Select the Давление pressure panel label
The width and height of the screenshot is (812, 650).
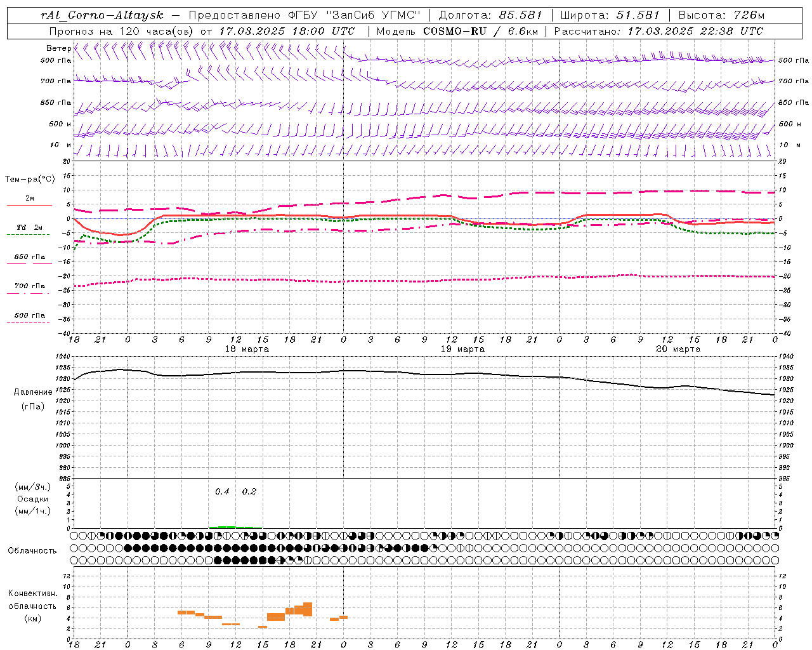click(33, 392)
